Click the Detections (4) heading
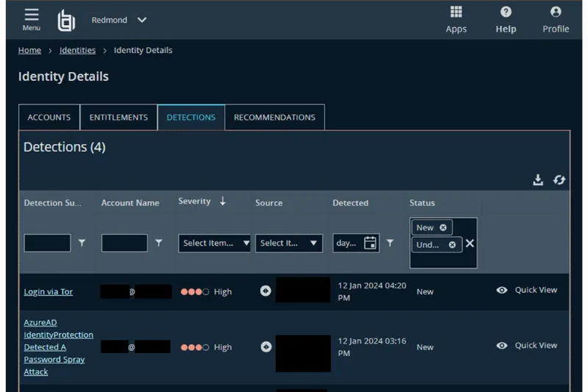The width and height of the screenshot is (588, 392). tap(65, 147)
